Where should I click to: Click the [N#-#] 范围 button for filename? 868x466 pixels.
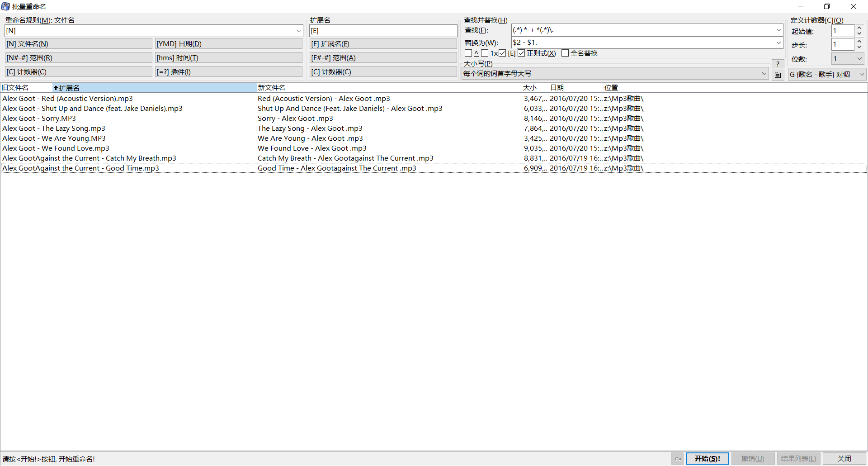coord(79,58)
